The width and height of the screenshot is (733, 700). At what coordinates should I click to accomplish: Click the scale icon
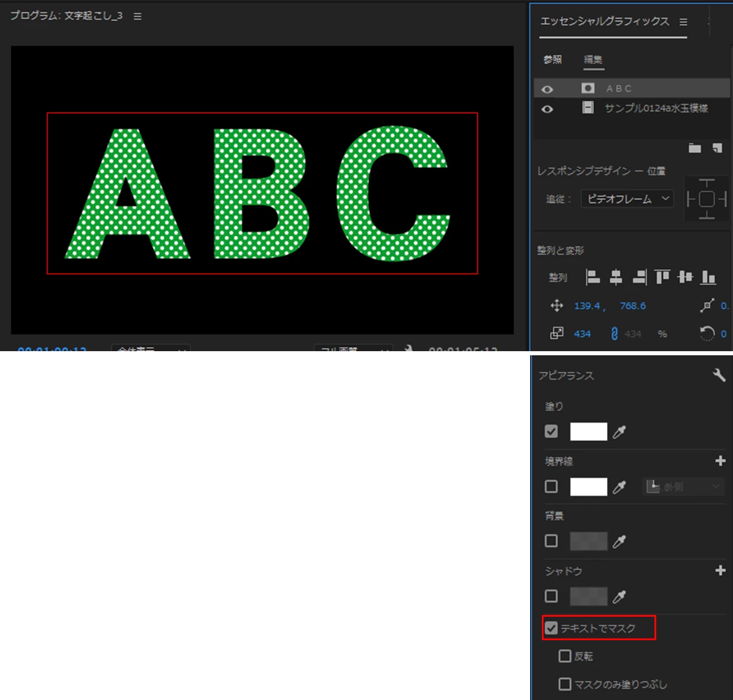point(556,334)
